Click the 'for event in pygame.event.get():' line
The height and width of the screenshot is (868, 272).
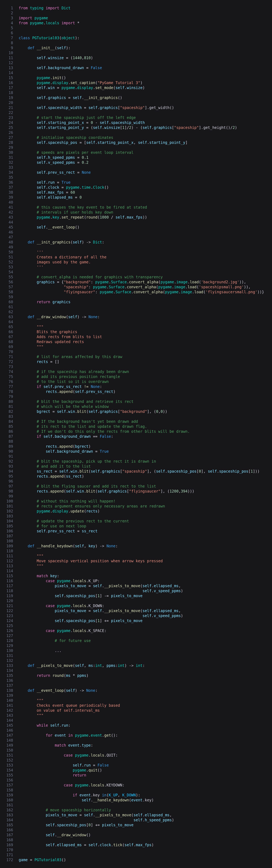[82, 736]
